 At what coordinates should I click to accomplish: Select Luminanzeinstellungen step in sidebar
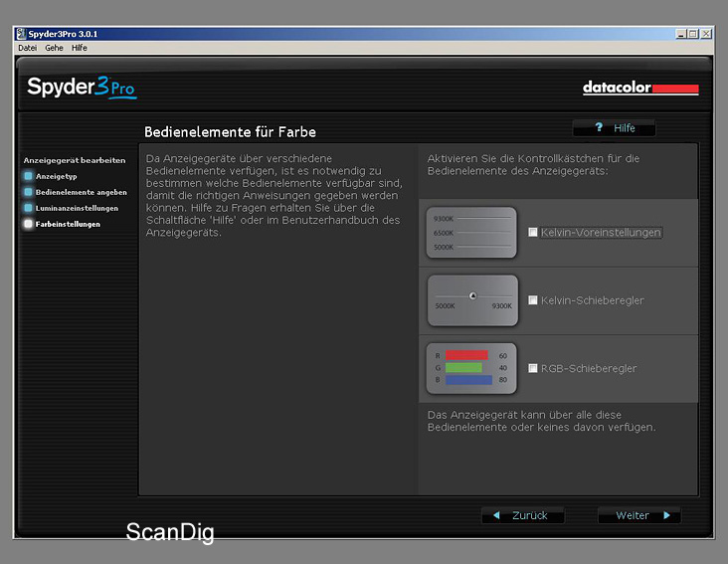(x=77, y=208)
